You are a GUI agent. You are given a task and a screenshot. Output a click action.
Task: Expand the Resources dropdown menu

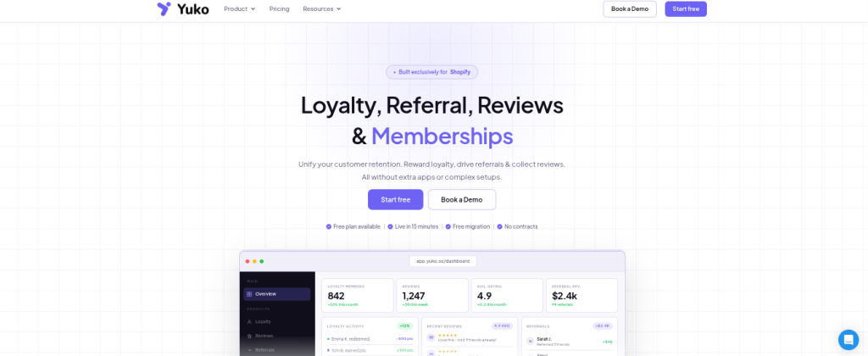click(321, 8)
